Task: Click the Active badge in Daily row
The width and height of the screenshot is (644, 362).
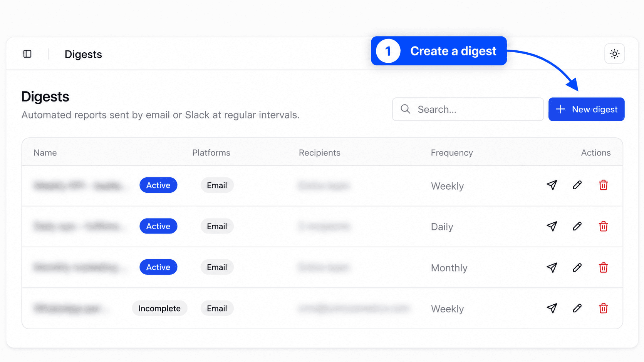Action: coord(158,226)
